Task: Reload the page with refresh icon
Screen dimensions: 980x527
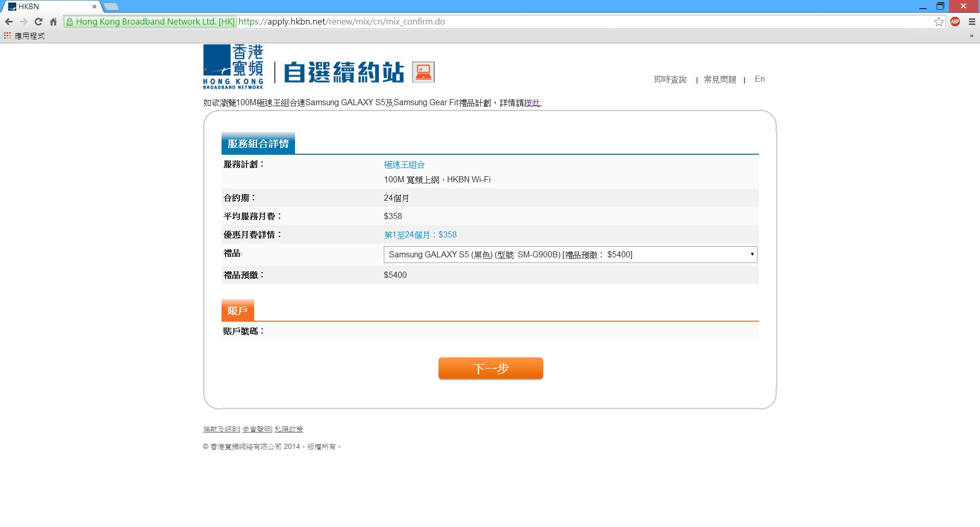Action: click(x=38, y=21)
